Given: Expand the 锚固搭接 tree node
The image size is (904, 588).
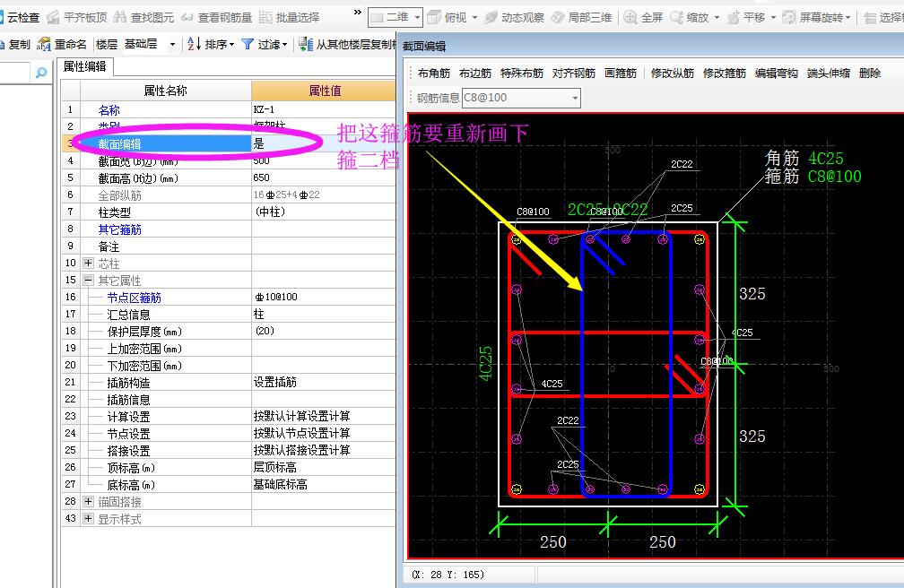Looking at the screenshot, I should click(x=88, y=502).
